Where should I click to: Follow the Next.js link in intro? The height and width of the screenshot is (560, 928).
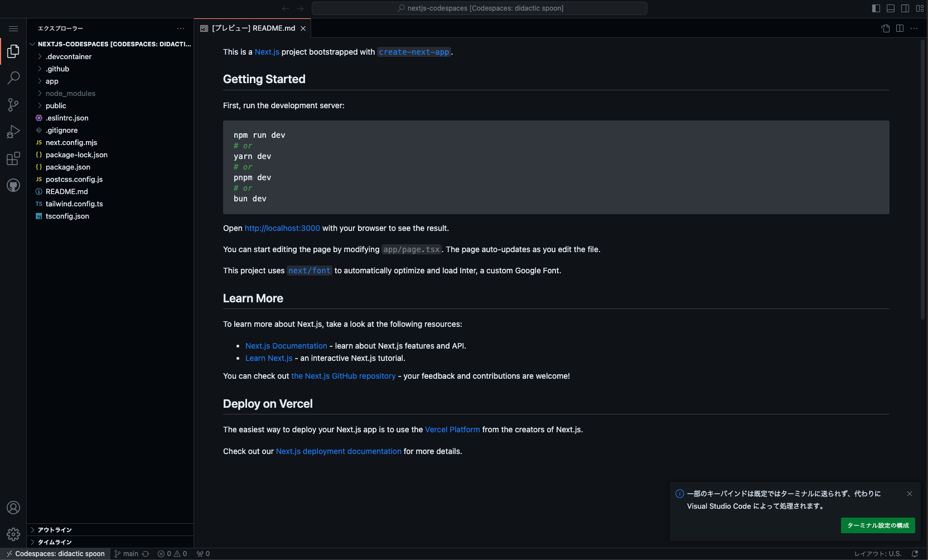pyautogui.click(x=267, y=52)
